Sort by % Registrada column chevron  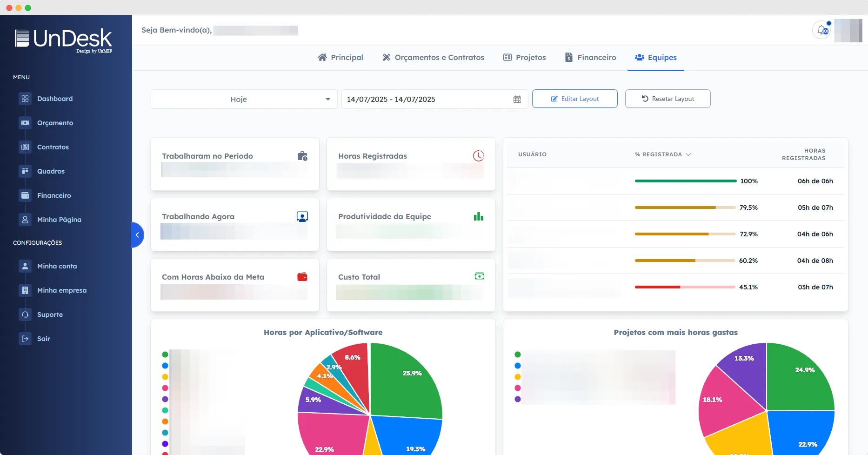(688, 154)
